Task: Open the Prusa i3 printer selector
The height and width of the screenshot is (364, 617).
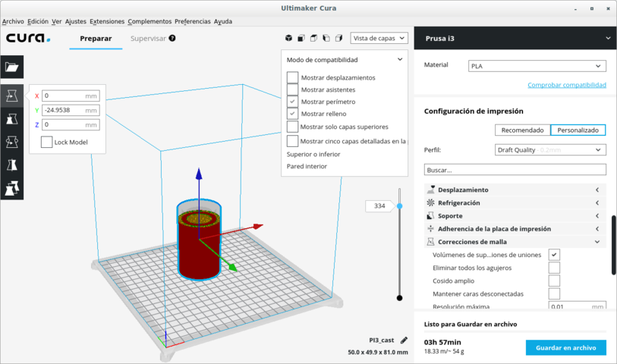Action: pos(515,38)
